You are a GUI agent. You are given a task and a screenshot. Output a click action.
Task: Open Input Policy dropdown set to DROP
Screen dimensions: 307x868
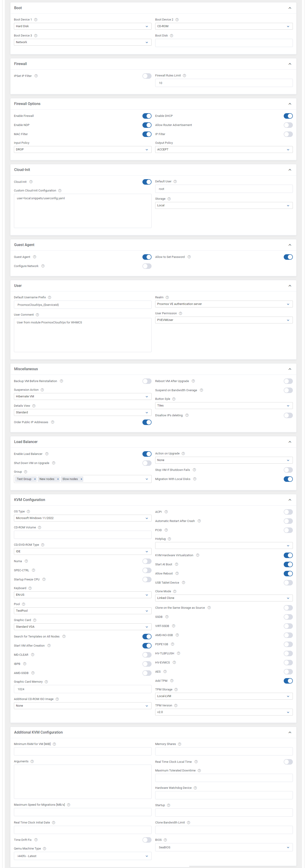click(x=83, y=149)
